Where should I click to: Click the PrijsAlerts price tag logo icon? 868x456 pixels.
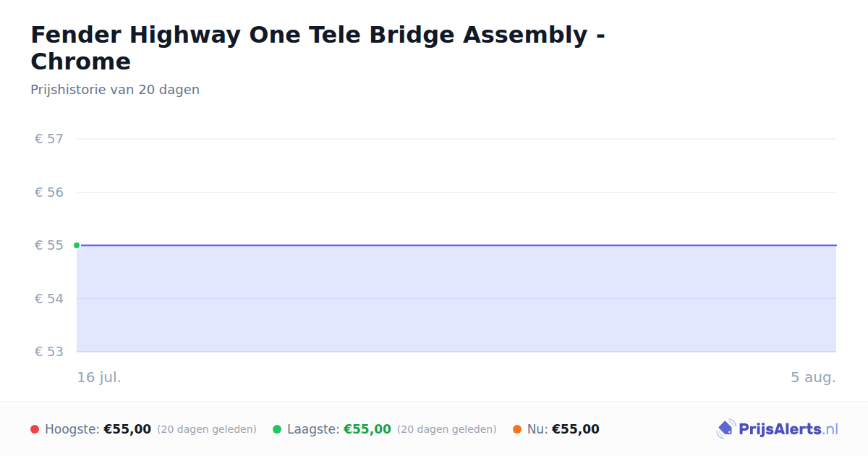[x=726, y=429]
